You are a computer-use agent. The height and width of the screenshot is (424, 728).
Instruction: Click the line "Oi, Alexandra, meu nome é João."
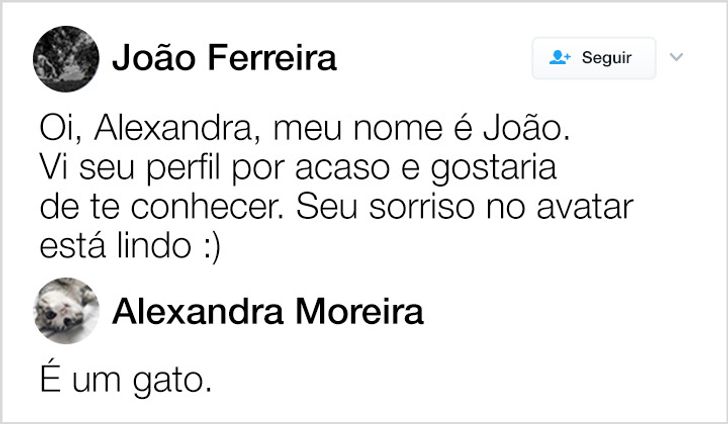[x=305, y=128]
